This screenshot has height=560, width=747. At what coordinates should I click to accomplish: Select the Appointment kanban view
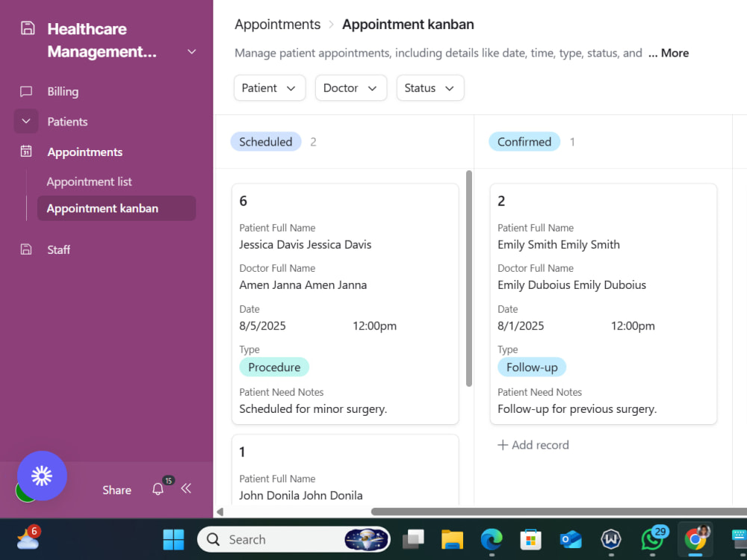(x=117, y=208)
